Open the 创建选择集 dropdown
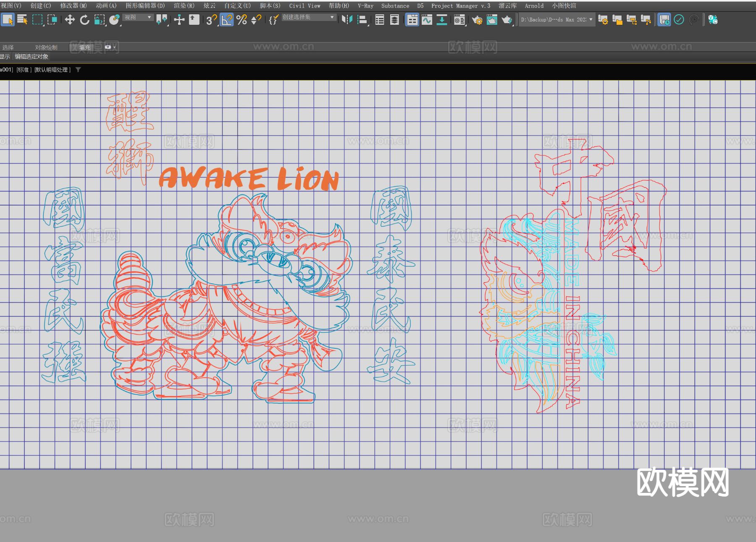 coord(309,17)
